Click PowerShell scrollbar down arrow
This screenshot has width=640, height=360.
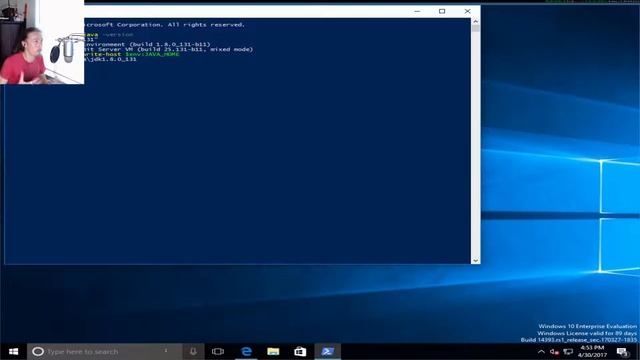[476, 260]
